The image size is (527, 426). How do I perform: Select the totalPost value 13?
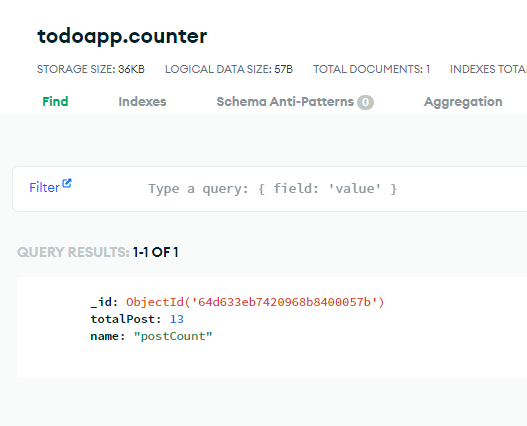coord(177,319)
